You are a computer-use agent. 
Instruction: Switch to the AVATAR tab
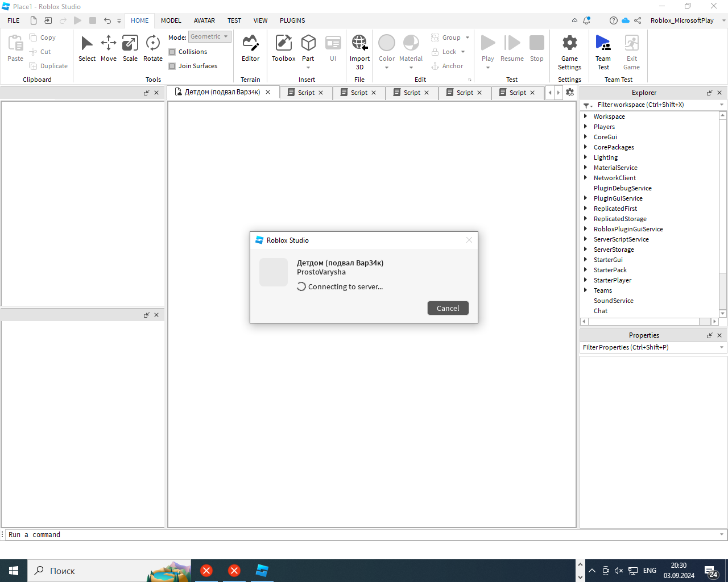[x=204, y=20]
